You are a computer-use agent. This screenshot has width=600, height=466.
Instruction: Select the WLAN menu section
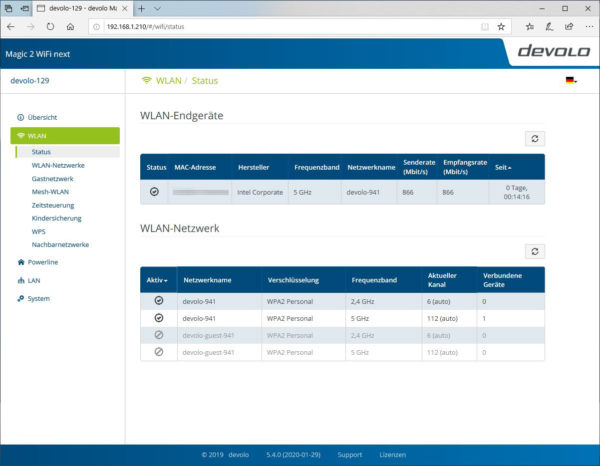(x=65, y=136)
